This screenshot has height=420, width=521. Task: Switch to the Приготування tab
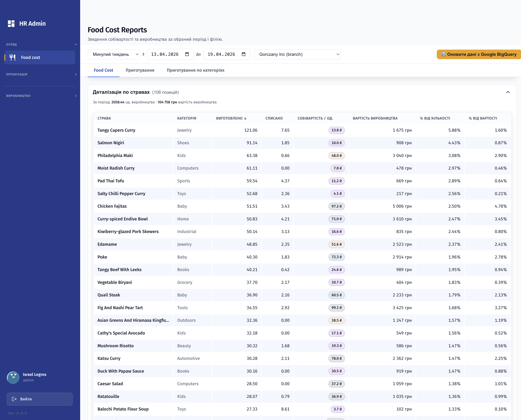click(x=140, y=70)
